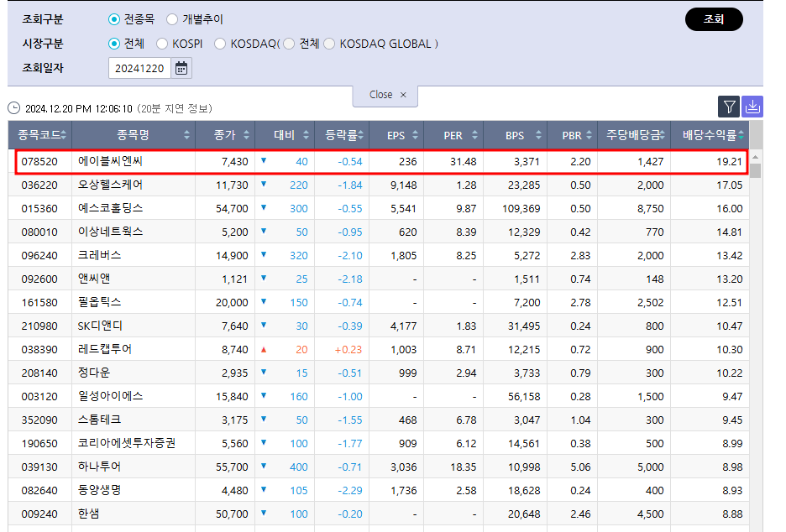Sort by 종목코드 column header

(40, 135)
